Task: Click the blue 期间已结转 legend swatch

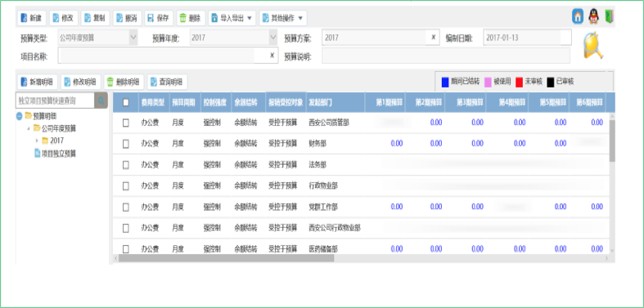Action: point(445,82)
